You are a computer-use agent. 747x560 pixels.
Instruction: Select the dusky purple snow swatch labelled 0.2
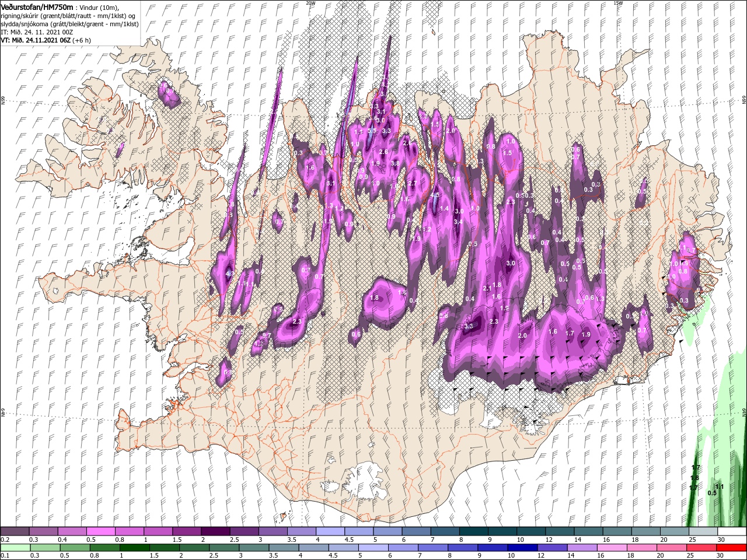15,531
